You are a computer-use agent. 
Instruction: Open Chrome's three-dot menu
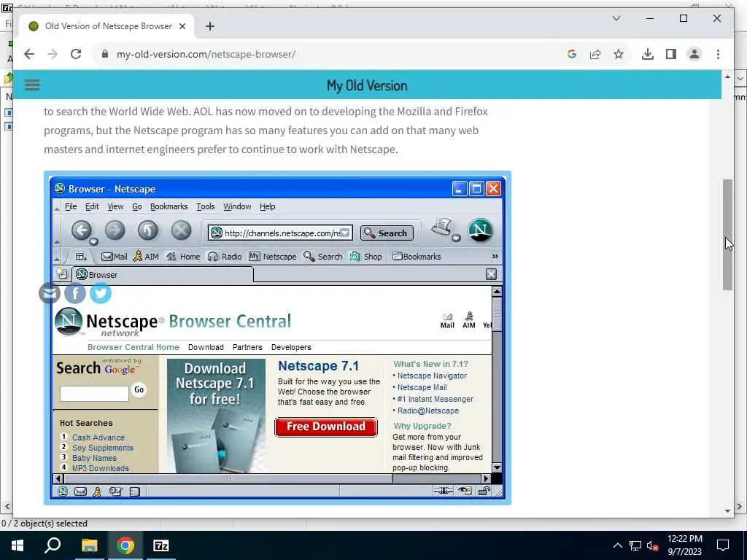pos(718,54)
